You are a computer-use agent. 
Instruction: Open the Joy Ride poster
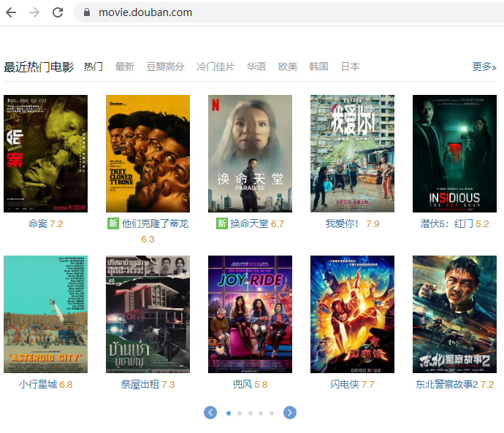click(x=250, y=314)
